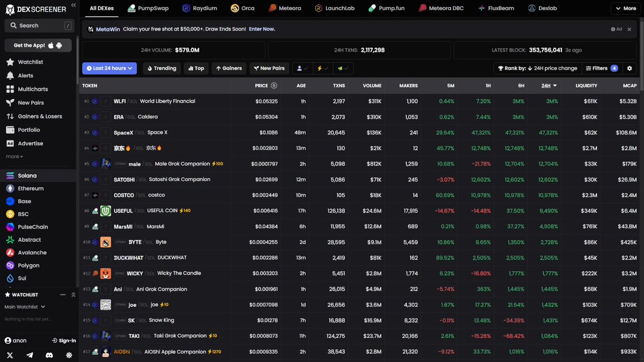The height and width of the screenshot is (362, 644).
Task: Switch to the Orca tab
Action: [x=243, y=9]
